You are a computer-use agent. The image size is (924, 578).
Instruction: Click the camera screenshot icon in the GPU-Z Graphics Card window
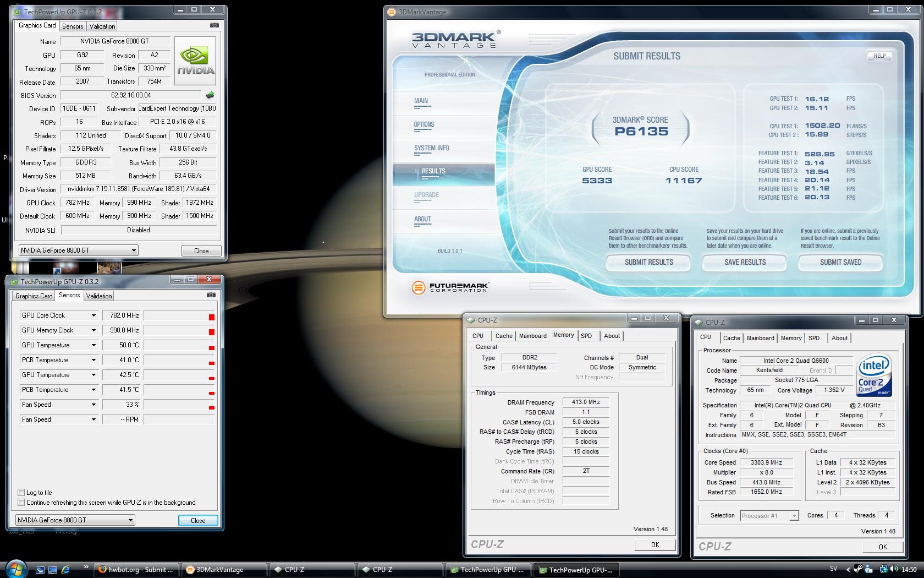(x=215, y=25)
